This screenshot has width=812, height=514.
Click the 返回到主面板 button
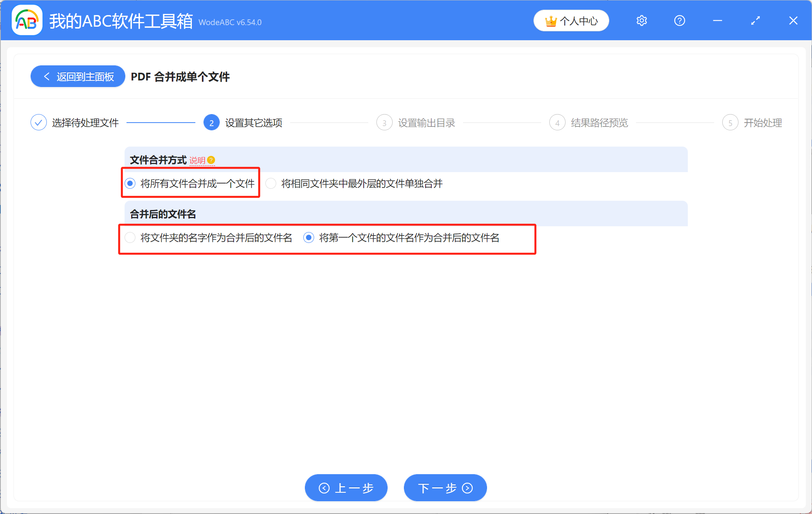tap(77, 76)
